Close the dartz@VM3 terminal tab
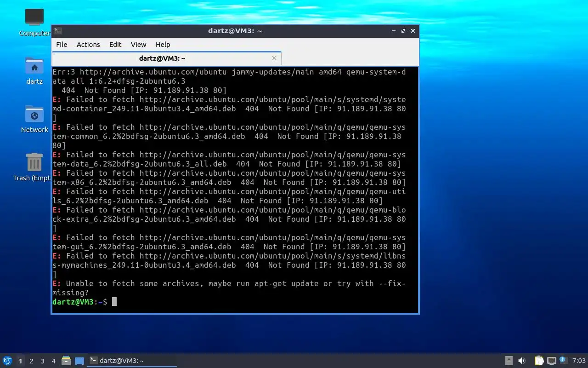The image size is (588, 368). (x=274, y=58)
